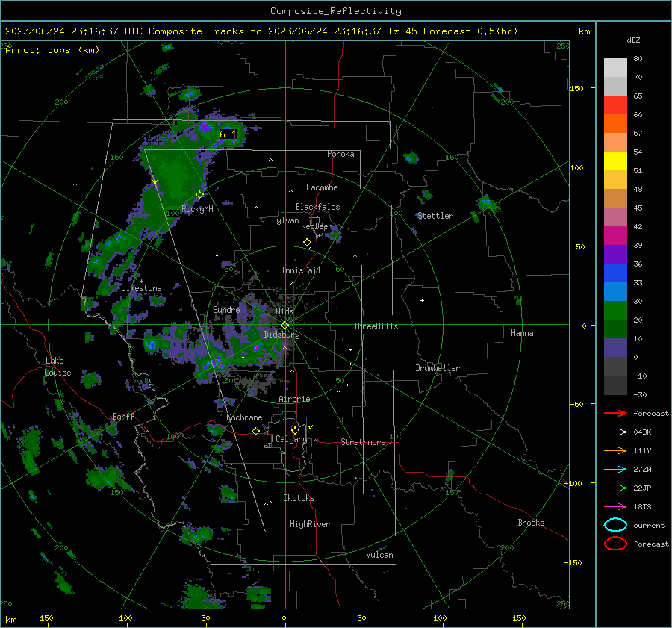The image size is (672, 628).
Task: Click the red forecast ellipse in legend
Action: pyautogui.click(x=615, y=544)
